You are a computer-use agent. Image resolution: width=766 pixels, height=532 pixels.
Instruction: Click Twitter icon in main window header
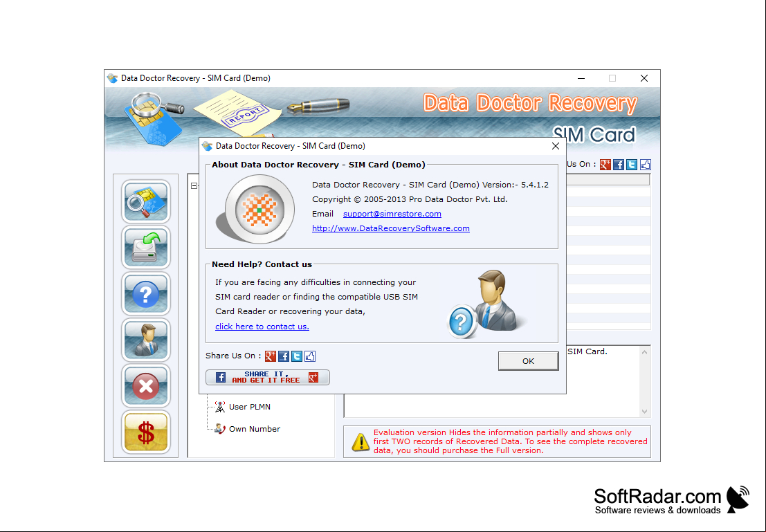632,165
